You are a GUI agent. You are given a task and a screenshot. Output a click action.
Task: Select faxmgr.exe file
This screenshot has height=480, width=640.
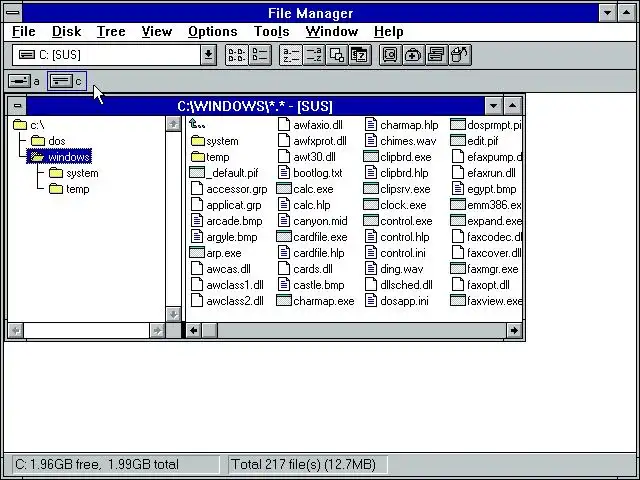[x=484, y=269]
